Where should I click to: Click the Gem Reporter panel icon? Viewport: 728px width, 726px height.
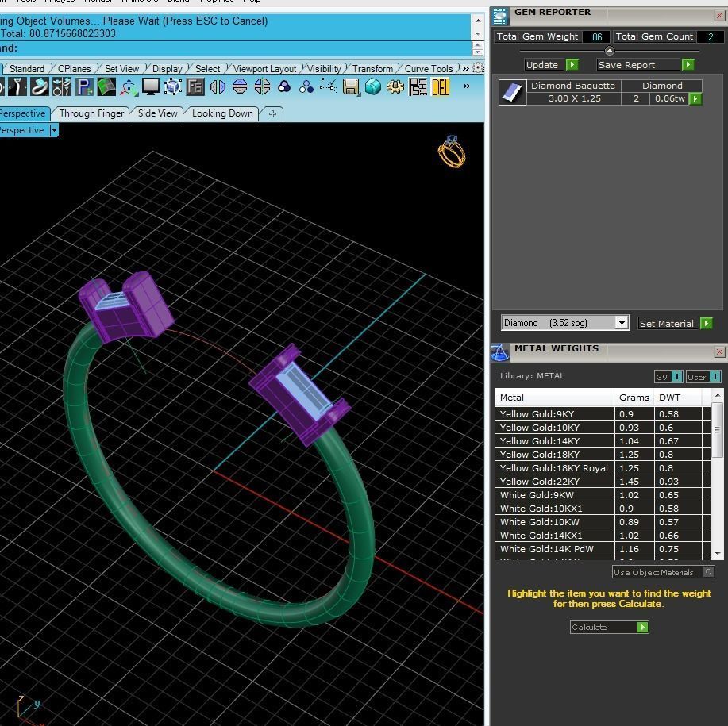tap(500, 16)
